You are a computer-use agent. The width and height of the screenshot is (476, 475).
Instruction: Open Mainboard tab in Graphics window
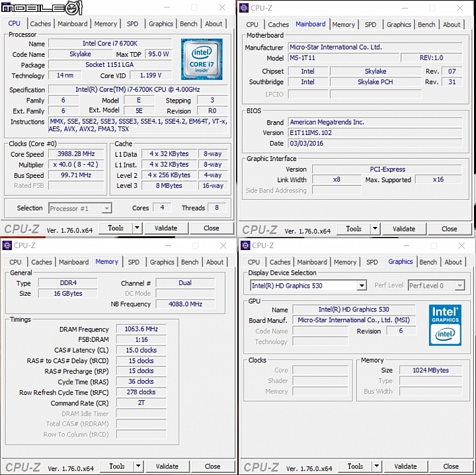click(312, 262)
